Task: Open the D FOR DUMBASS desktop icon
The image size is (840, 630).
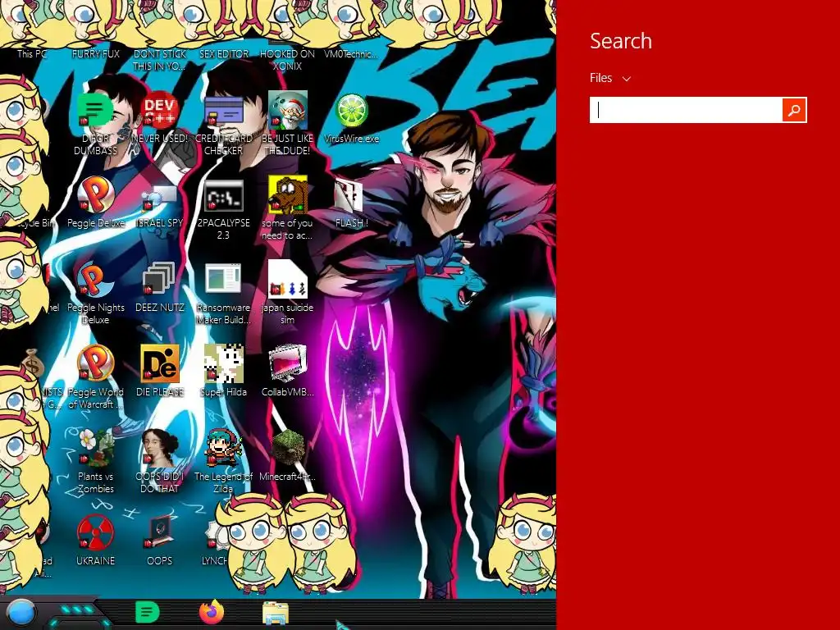Action: pos(95,110)
